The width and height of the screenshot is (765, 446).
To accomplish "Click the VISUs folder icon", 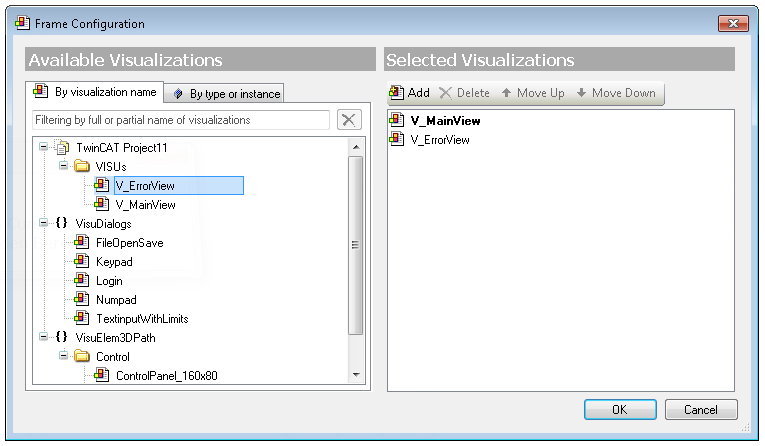I will pos(82,166).
